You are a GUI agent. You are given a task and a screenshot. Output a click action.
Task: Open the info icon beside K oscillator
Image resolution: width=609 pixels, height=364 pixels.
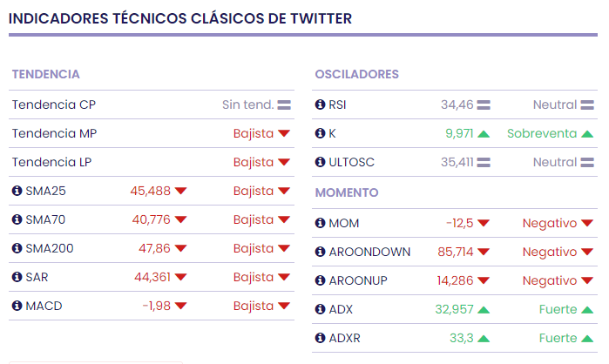(x=320, y=133)
